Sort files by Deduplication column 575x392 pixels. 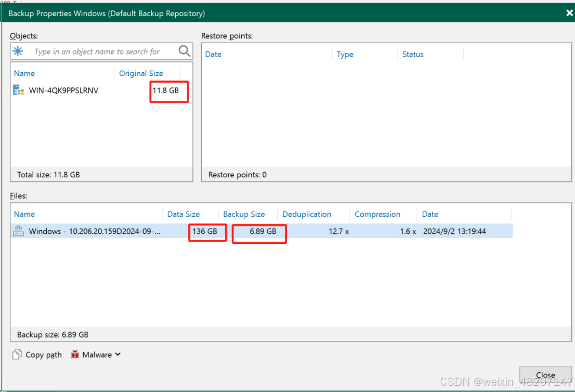tap(307, 214)
